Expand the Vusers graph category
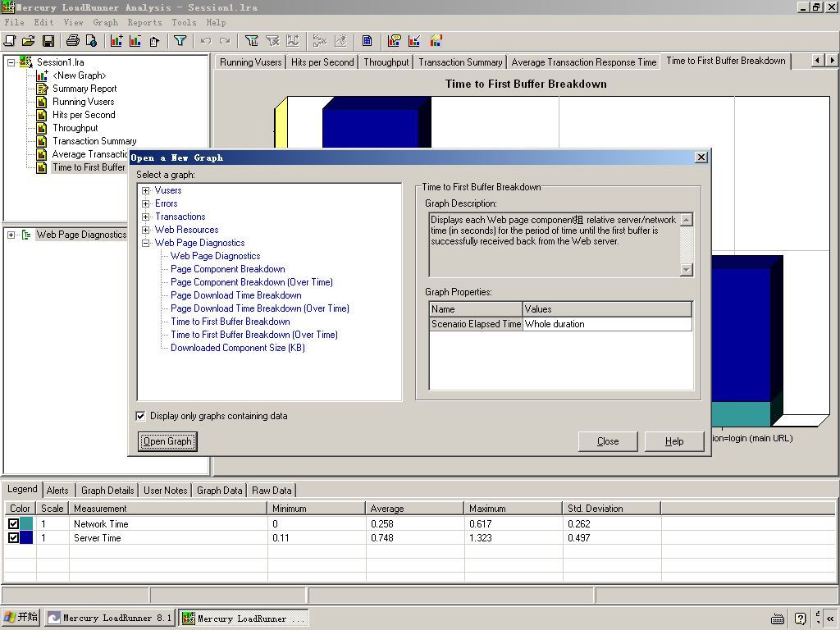The width and height of the screenshot is (840, 630). click(145, 190)
